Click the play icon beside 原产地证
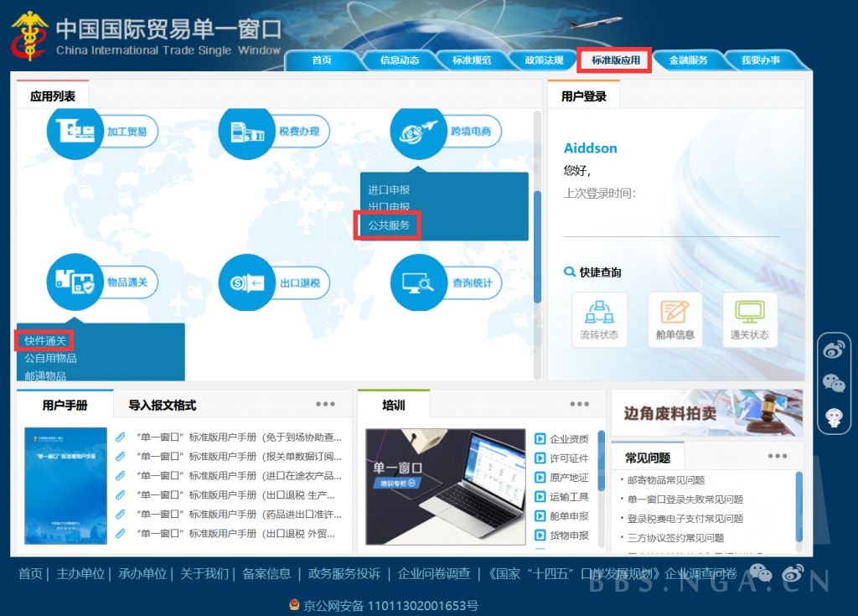 pyautogui.click(x=540, y=478)
